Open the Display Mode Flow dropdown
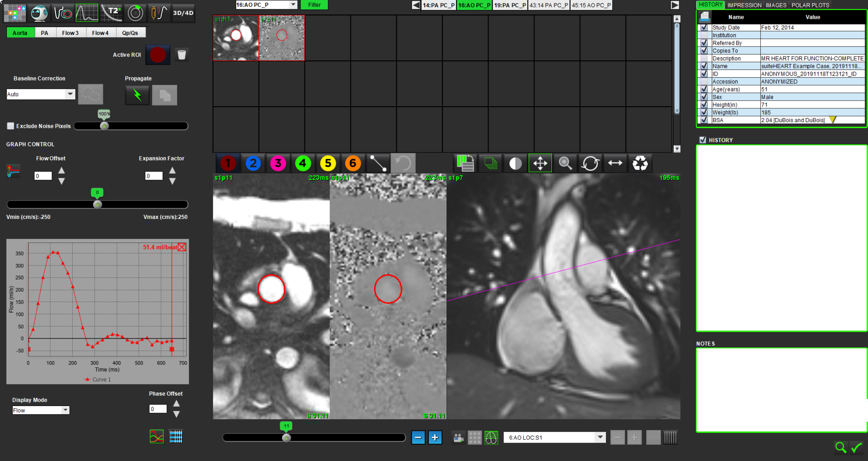The image size is (868, 461). pos(65,410)
